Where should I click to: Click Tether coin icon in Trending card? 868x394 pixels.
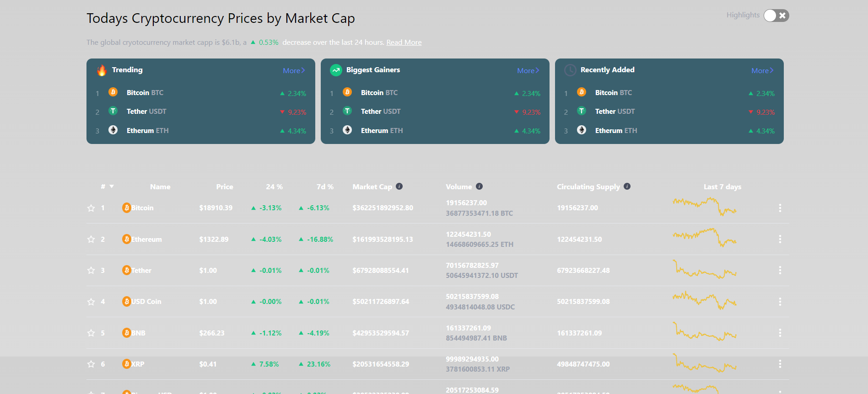[113, 111]
